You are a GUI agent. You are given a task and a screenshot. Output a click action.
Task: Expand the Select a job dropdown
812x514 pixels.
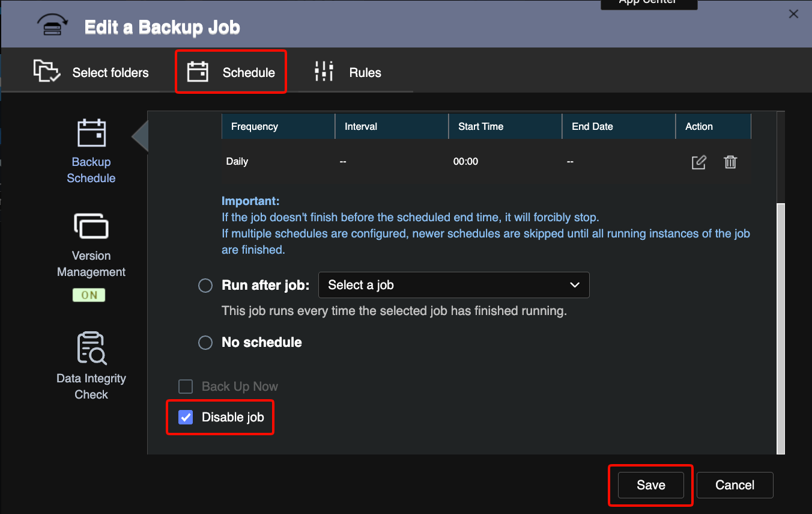coord(453,285)
